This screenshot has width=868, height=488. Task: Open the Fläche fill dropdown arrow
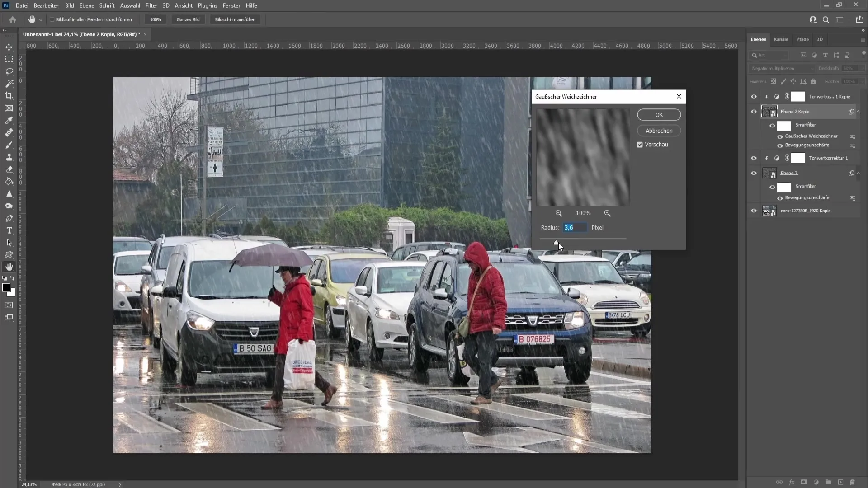(x=863, y=82)
